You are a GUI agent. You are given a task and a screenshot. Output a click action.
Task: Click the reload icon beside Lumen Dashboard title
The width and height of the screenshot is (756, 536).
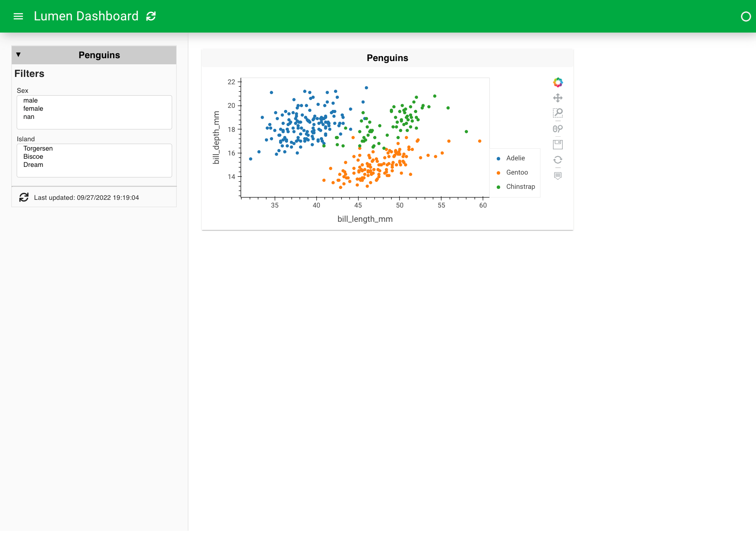click(x=151, y=16)
